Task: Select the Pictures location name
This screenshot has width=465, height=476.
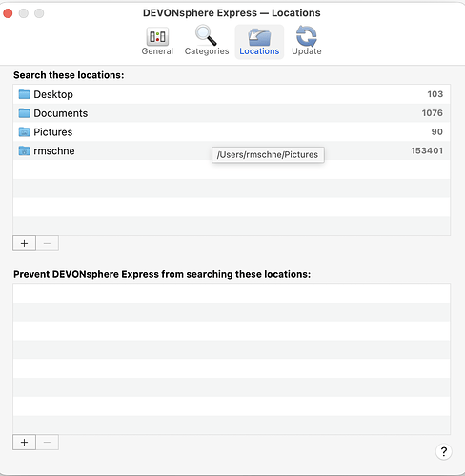Action: (x=53, y=132)
